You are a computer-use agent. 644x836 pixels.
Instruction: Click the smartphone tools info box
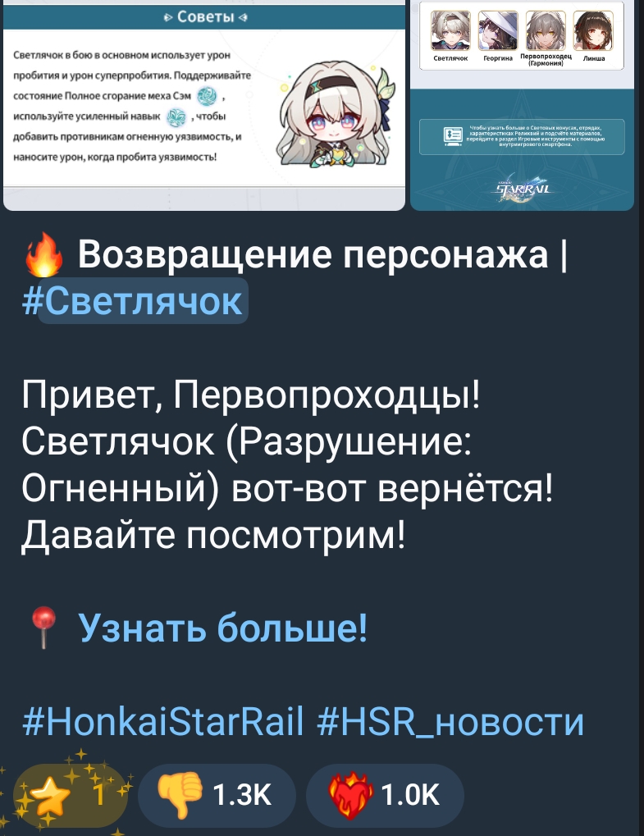tap(522, 137)
